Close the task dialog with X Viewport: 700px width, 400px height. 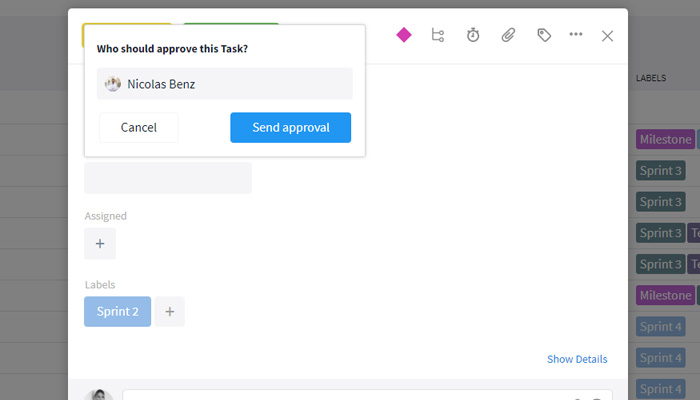coord(607,36)
